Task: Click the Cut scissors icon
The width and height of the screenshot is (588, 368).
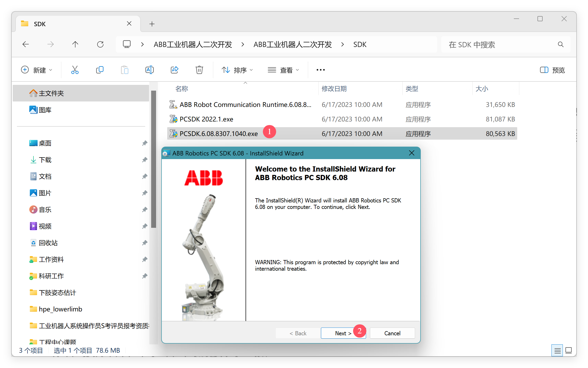Action: [x=75, y=70]
